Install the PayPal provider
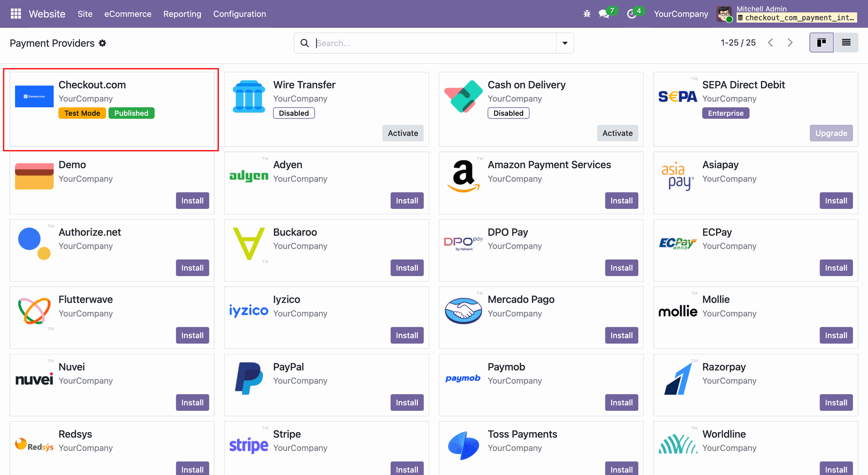This screenshot has width=868, height=475. coord(407,403)
